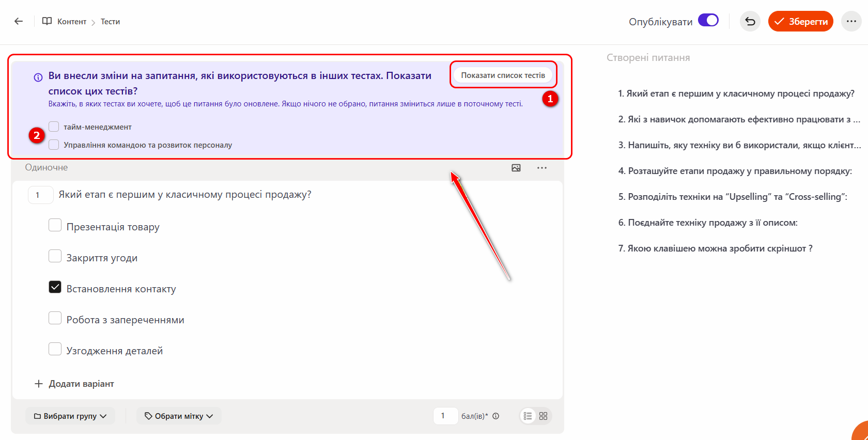Switch to grid layout view icon
Image resolution: width=868 pixels, height=440 pixels.
[543, 416]
